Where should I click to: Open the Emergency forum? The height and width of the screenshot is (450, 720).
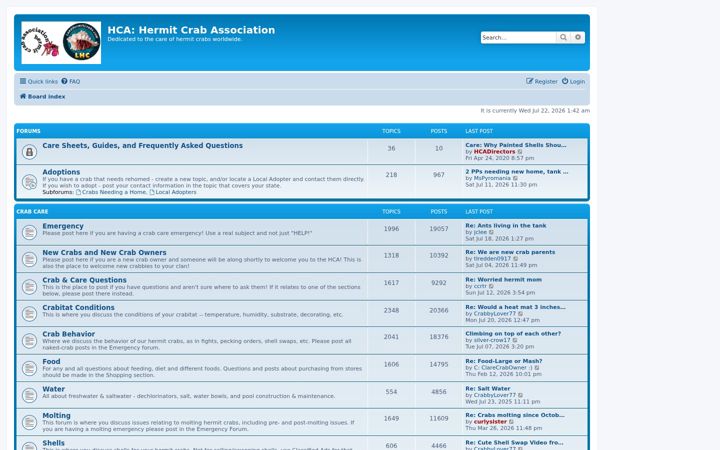tap(63, 226)
